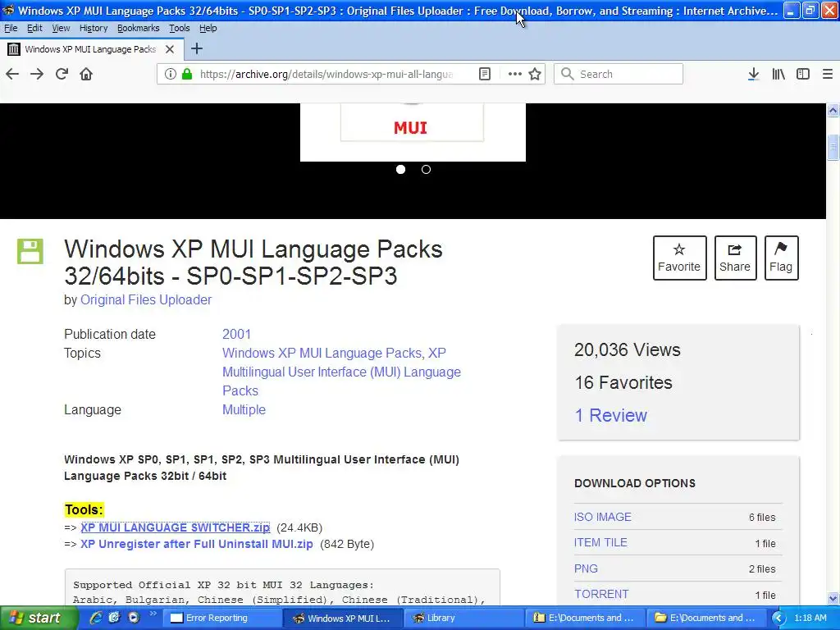Open a new tab with plus button
This screenshot has height=630, width=840.
[x=197, y=48]
